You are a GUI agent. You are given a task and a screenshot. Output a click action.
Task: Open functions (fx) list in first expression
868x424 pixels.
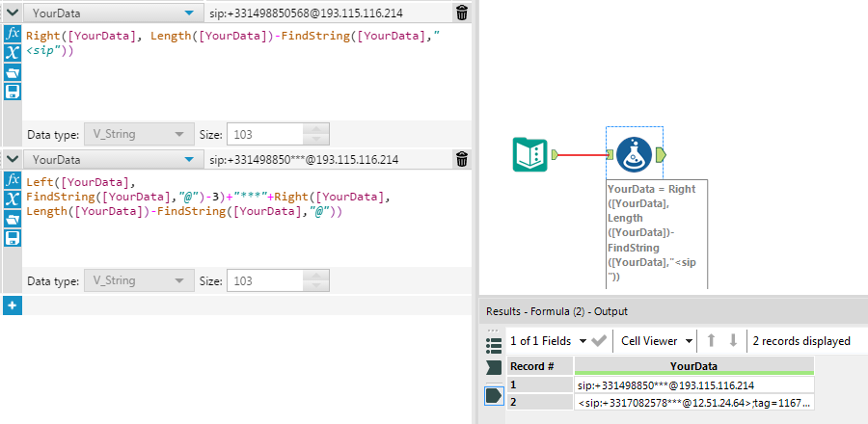[x=13, y=34]
